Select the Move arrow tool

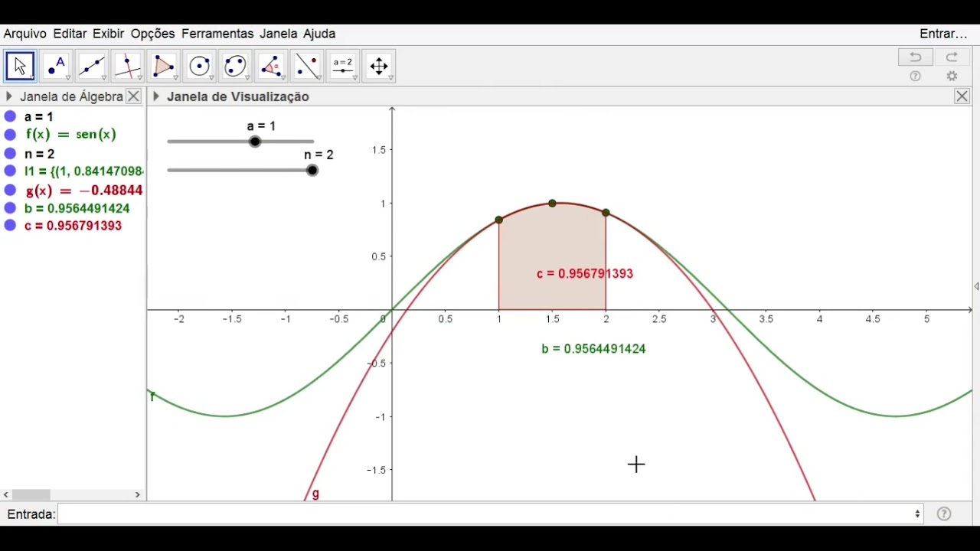[20, 67]
